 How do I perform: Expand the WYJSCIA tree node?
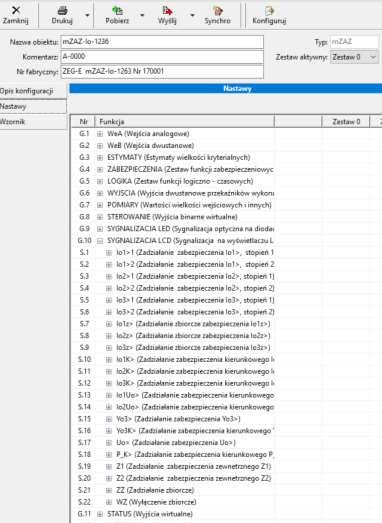100,193
